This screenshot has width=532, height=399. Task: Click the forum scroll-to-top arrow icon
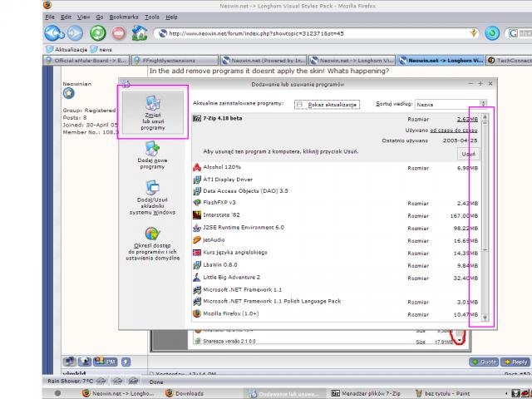(x=126, y=362)
